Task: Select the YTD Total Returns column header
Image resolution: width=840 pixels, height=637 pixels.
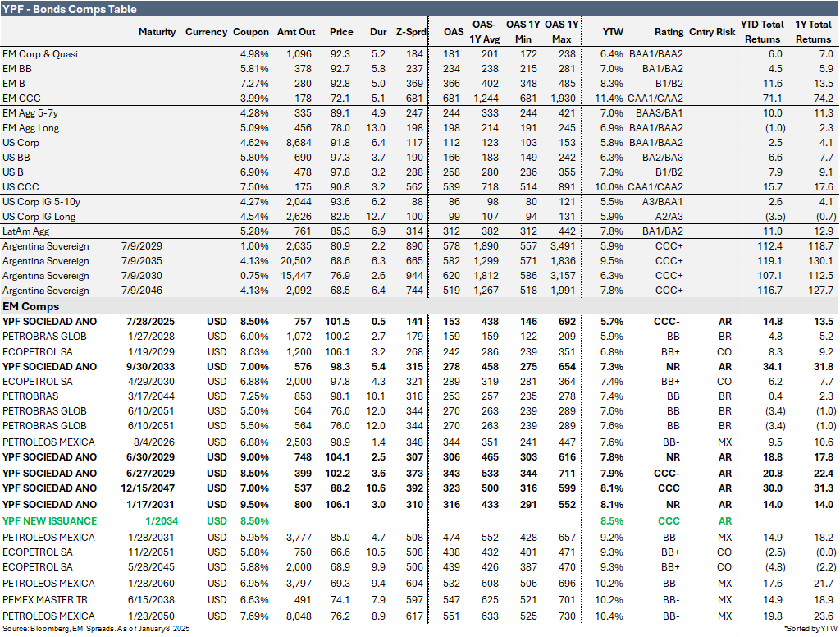Action: click(x=762, y=32)
